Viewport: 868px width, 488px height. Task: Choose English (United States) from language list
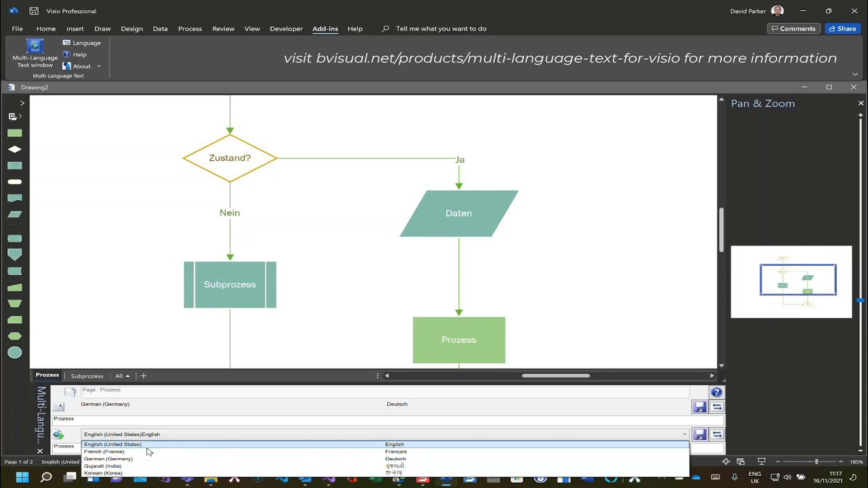coord(385,445)
